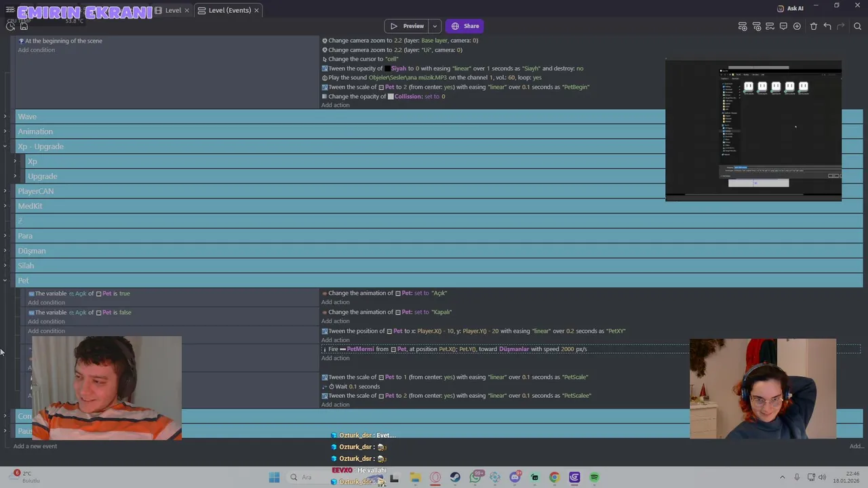
Task: Collapse the Pet event group
Action: [x=5, y=281]
